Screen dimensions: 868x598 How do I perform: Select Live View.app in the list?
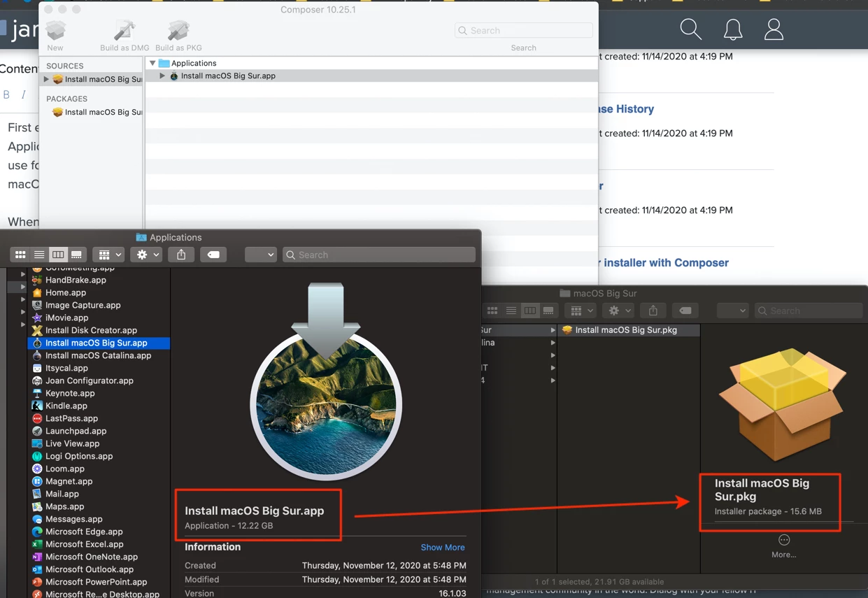(x=99, y=443)
